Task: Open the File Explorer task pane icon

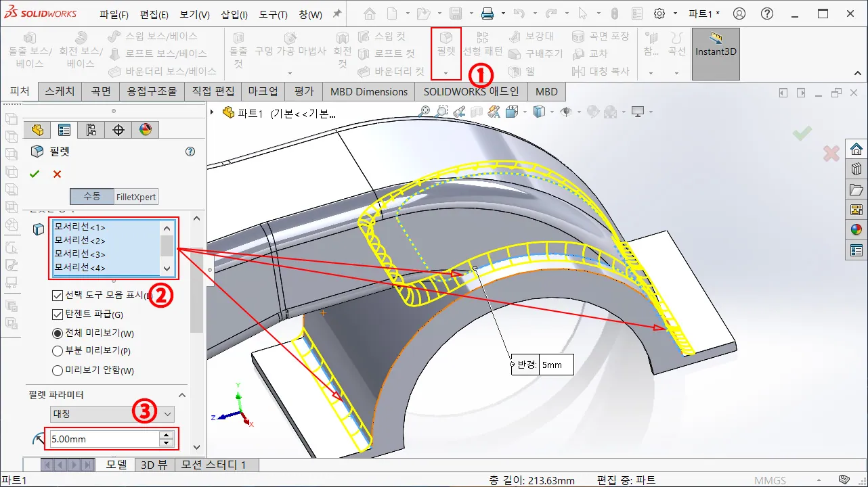Action: tap(856, 189)
